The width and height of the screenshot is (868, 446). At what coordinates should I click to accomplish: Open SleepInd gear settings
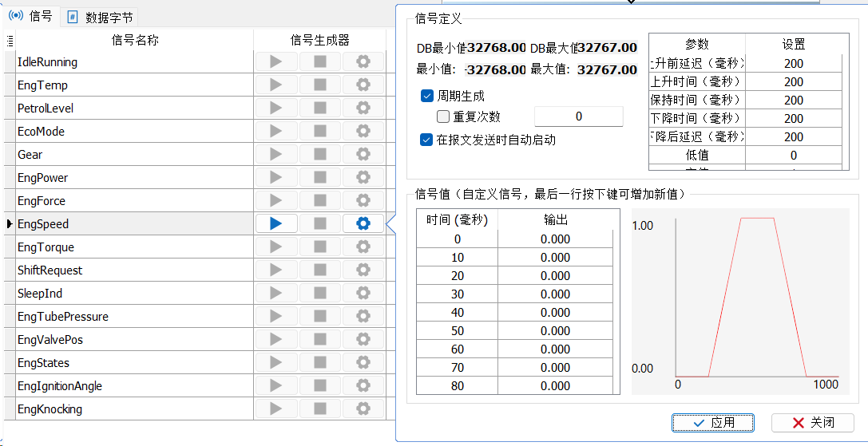363,294
